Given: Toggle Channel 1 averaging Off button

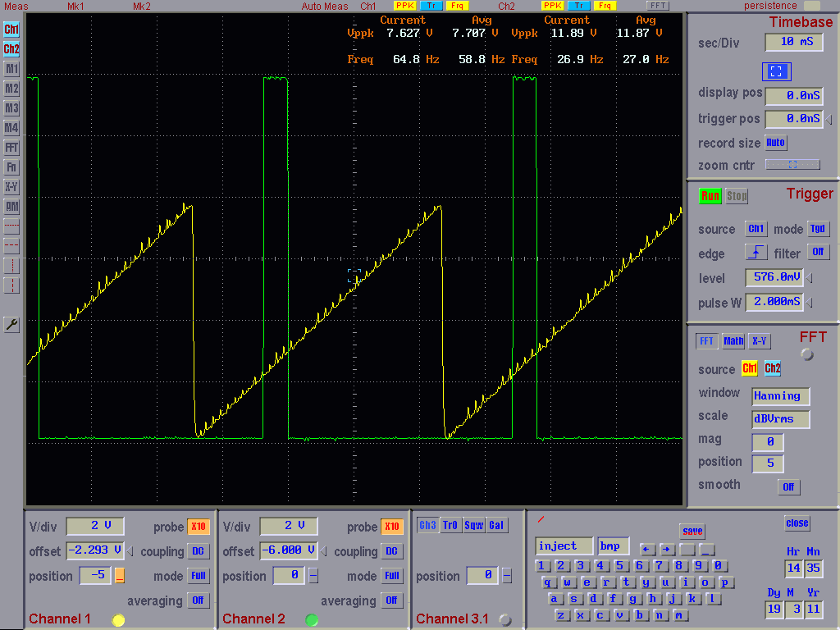Looking at the screenshot, I should click(199, 600).
